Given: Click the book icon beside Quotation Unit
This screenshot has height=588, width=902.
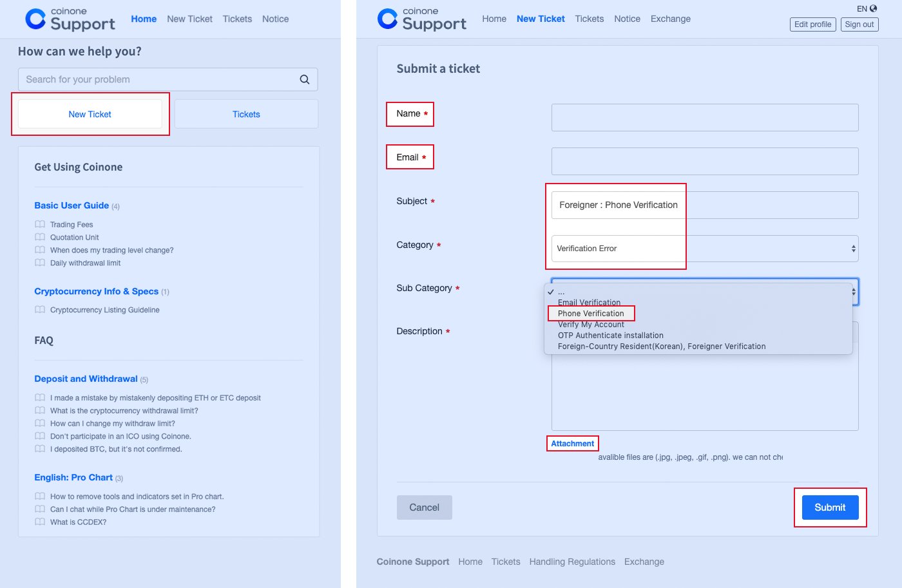Looking at the screenshot, I should pyautogui.click(x=40, y=237).
